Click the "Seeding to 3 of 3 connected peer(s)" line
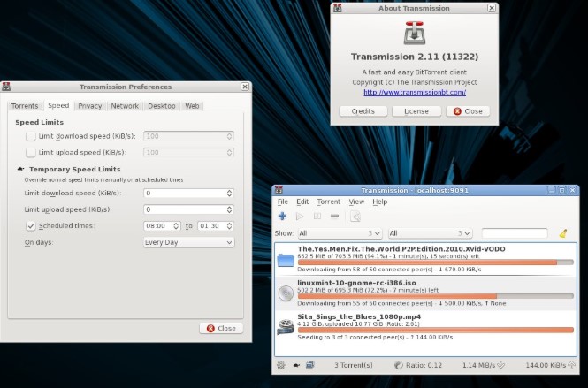Viewport: 588px width, 388px height. [x=375, y=338]
